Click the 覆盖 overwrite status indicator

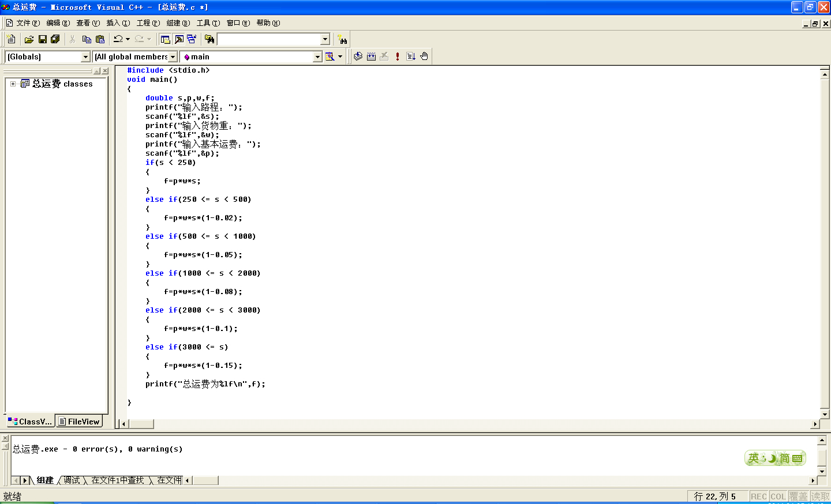coord(798,497)
